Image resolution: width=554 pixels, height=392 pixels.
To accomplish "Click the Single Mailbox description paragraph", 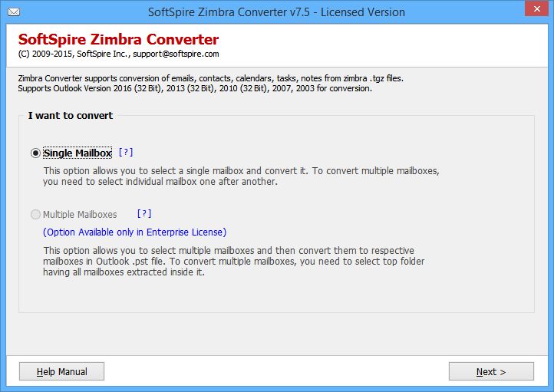I will (241, 176).
